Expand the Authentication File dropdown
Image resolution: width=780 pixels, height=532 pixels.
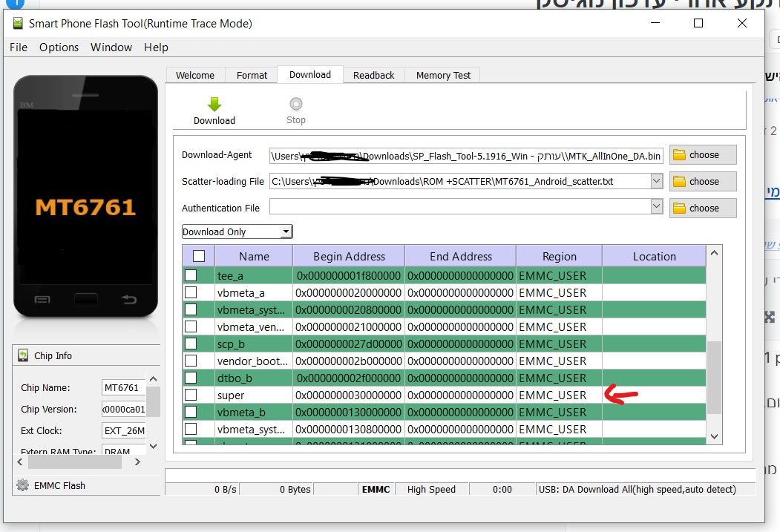click(x=656, y=207)
